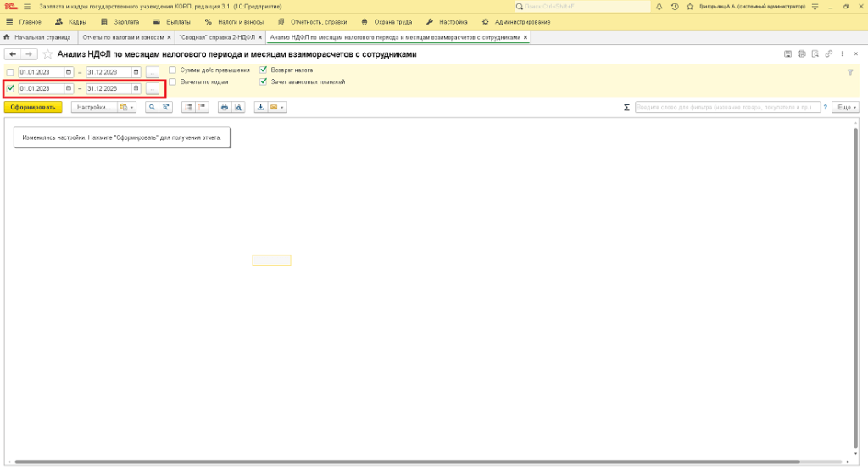The width and height of the screenshot is (868, 470).
Task: Add report to favorites with the title star
Action: click(47, 53)
